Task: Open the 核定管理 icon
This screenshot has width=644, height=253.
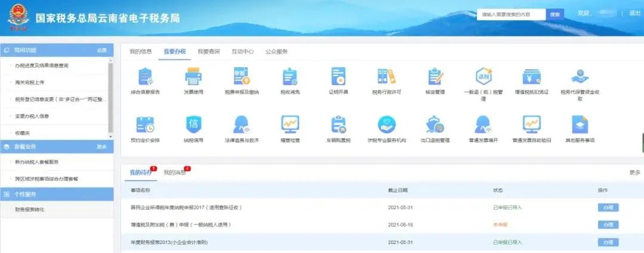Action: point(435,77)
